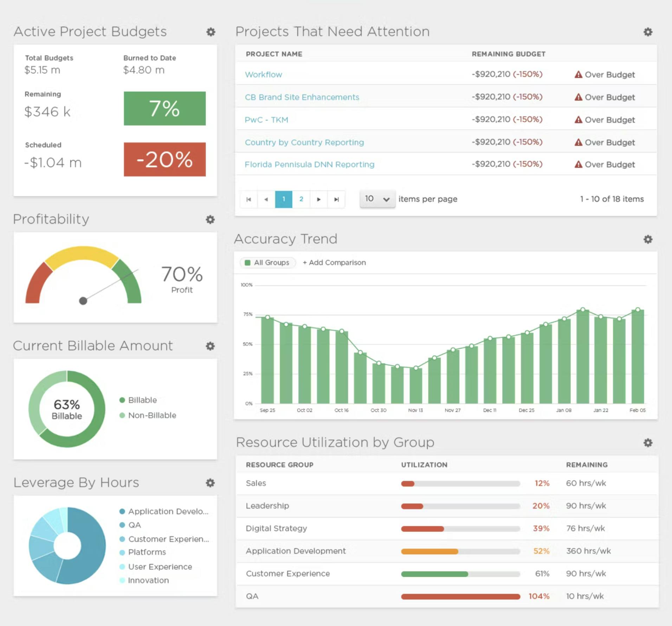
Task: Click the Customer Experience utilization bar
Action: (x=460, y=574)
